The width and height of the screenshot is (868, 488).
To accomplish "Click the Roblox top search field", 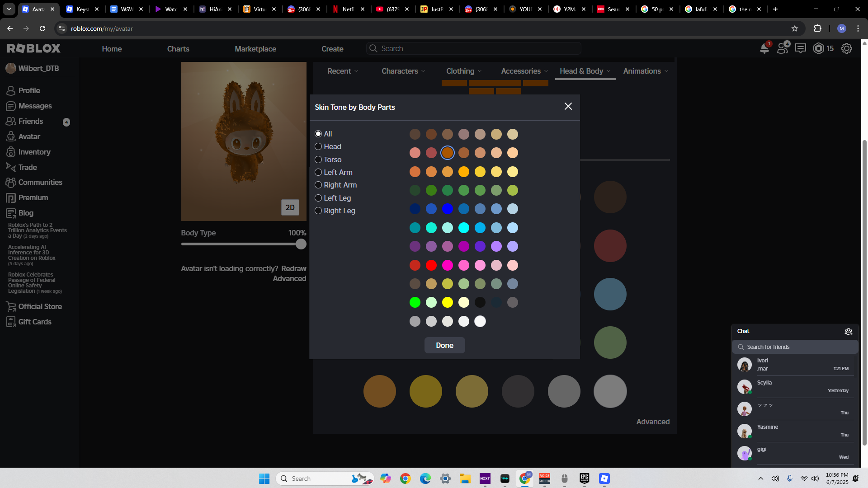I will pos(474,48).
